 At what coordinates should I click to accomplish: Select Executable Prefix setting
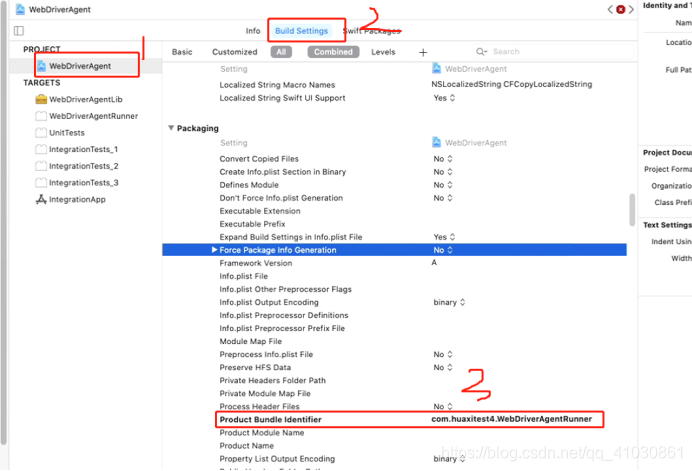(x=252, y=224)
